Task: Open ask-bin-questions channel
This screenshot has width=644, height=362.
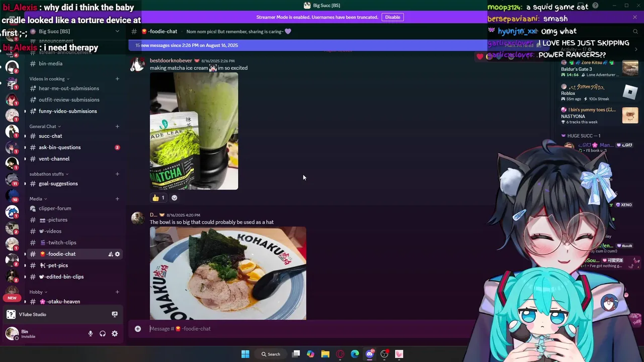Action: click(x=74, y=147)
